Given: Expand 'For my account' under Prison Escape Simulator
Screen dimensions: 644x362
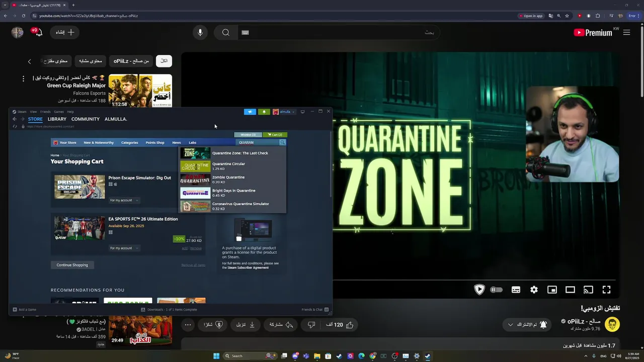Looking at the screenshot, I should [x=124, y=200].
